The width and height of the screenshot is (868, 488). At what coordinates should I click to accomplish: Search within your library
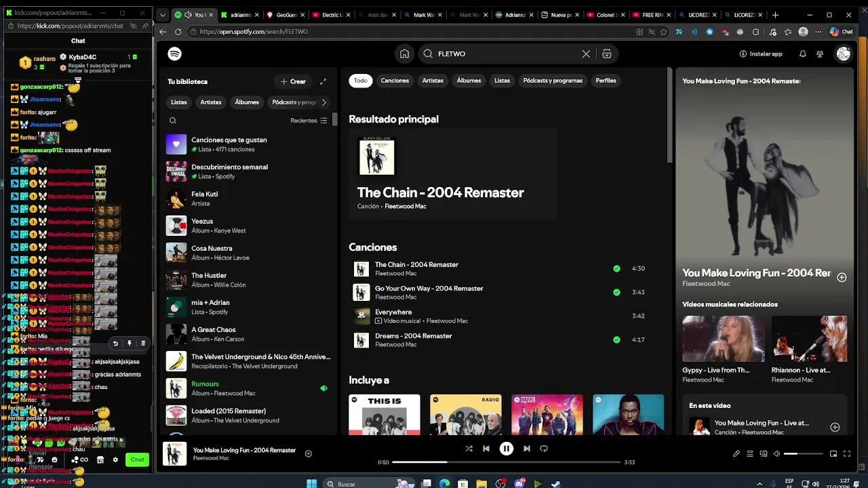[x=173, y=121]
